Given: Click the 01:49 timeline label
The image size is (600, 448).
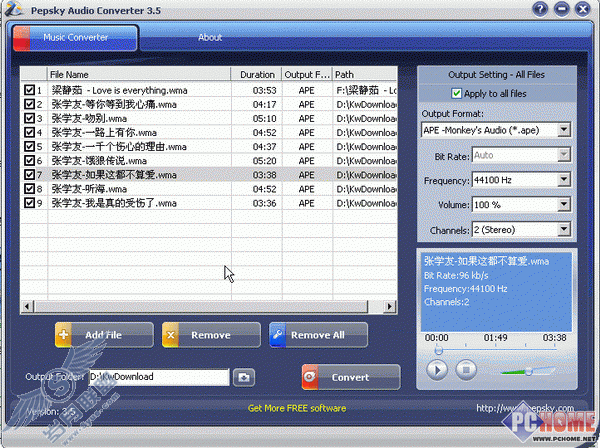Looking at the screenshot, I should 496,338.
